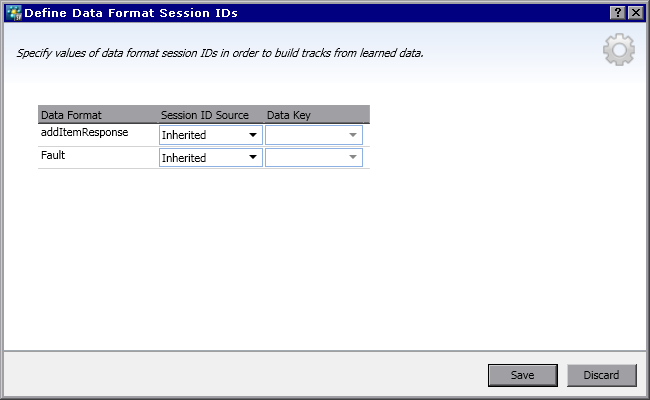The height and width of the screenshot is (400, 650).
Task: Open the Data Key dropdown for addItemResponse
Action: (x=353, y=135)
